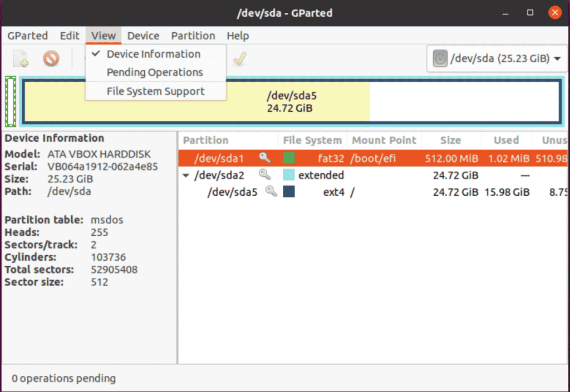The image size is (570, 392).
Task: Click the Delete partition toolbar icon
Action: (x=51, y=58)
